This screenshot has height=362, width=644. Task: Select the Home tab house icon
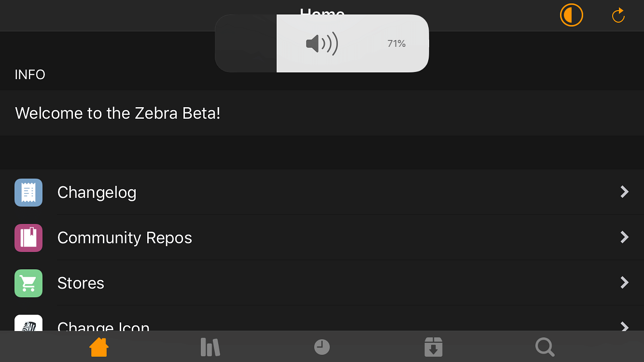(x=99, y=347)
